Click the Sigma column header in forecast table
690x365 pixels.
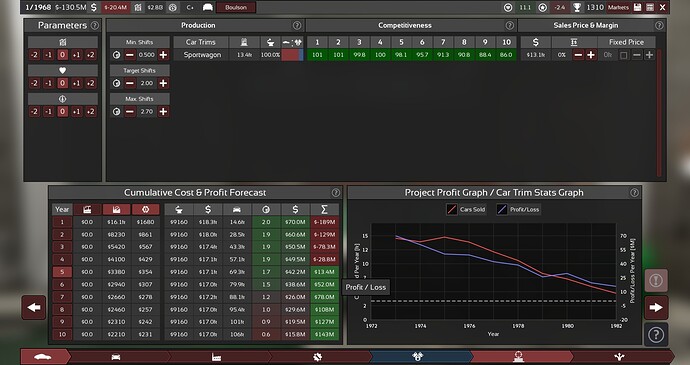(324, 210)
